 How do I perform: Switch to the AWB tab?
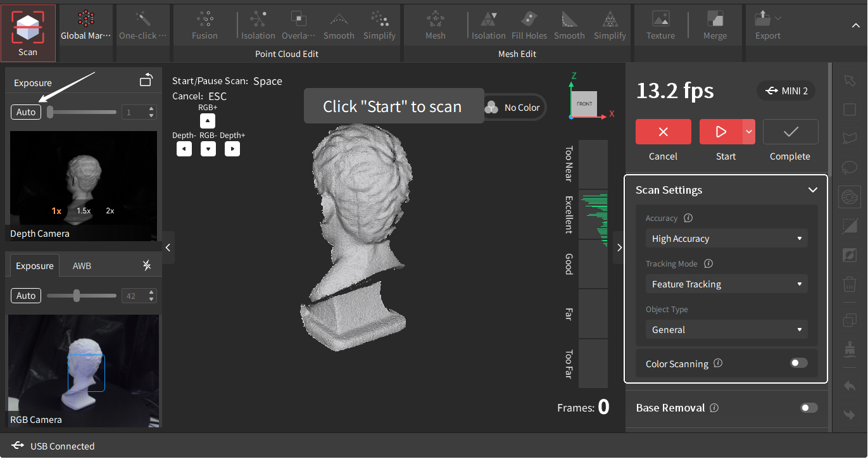[x=81, y=265]
